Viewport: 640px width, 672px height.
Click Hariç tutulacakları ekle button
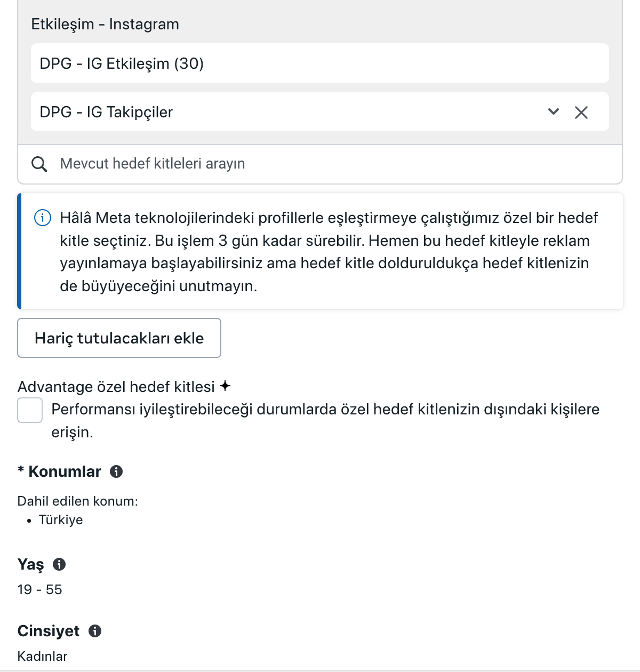[119, 338]
